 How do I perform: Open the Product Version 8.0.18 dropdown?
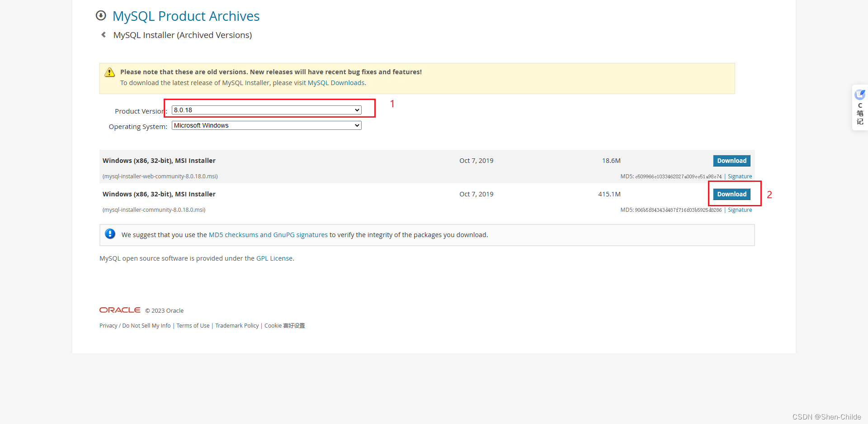[267, 110]
